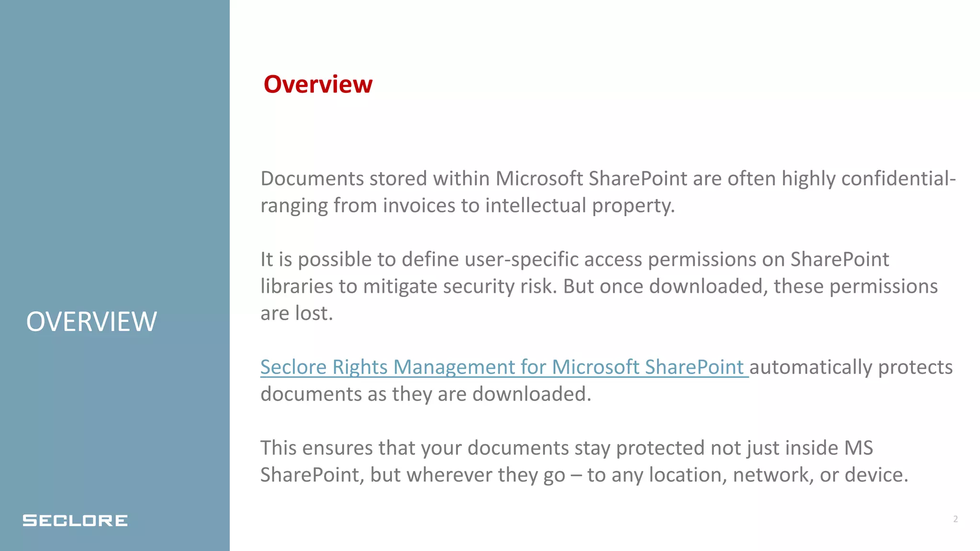980x551 pixels.
Task: Click the words 'automatically protects' after the link
Action: tap(851, 367)
